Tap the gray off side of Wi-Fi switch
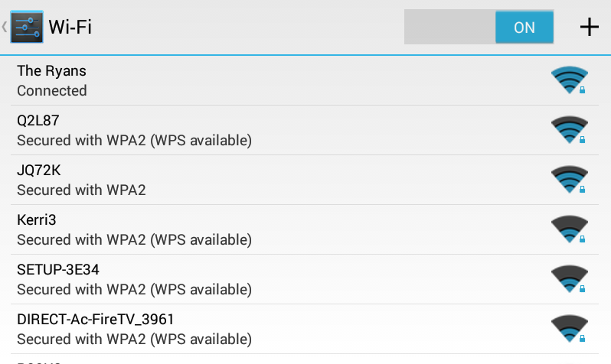The height and width of the screenshot is (364, 611). tap(449, 27)
